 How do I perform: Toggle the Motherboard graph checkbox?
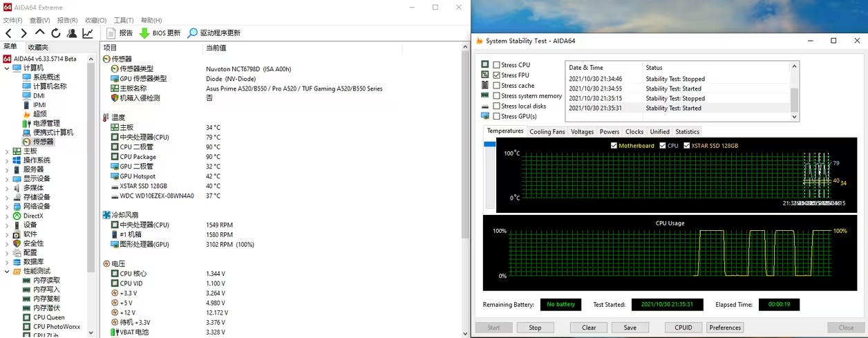pos(614,146)
